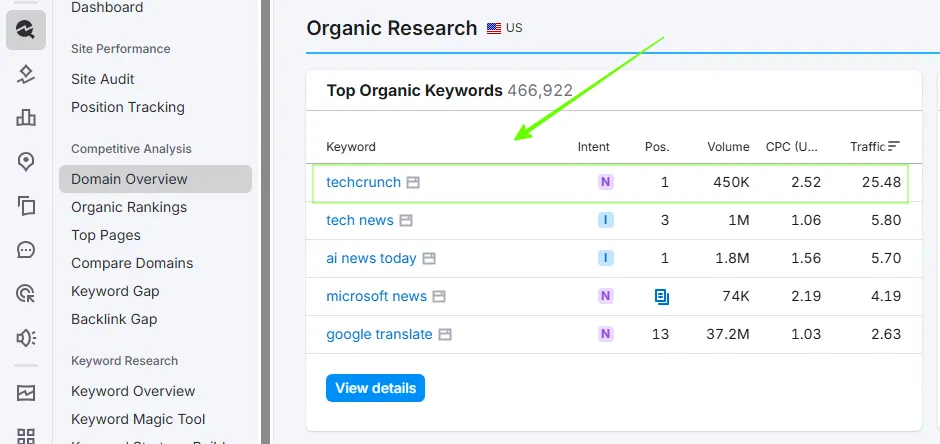Click the Site Performance section label

point(120,49)
